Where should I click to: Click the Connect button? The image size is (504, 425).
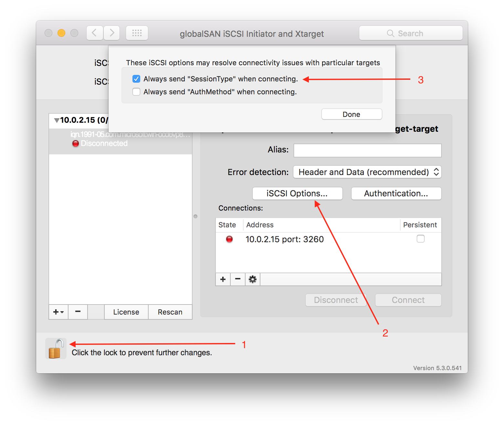[408, 300]
